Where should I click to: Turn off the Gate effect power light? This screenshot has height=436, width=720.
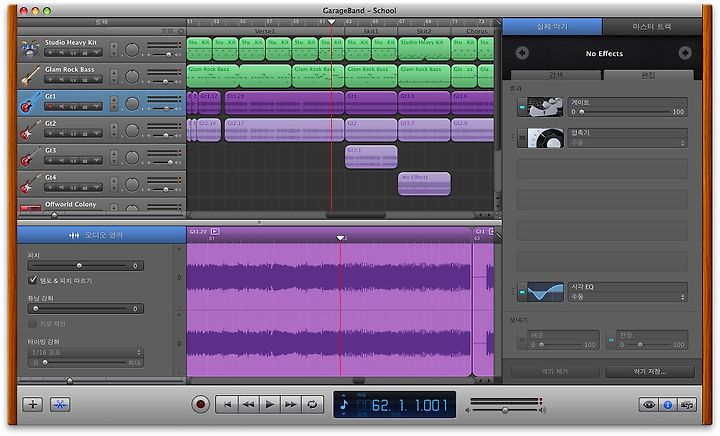pyautogui.click(x=522, y=107)
